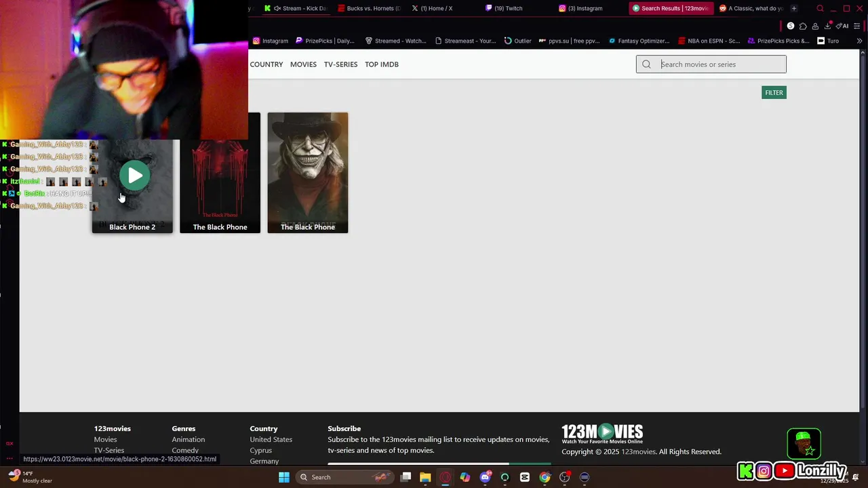Image resolution: width=868 pixels, height=488 pixels.
Task: Open Task View from the taskbar
Action: coord(406,477)
